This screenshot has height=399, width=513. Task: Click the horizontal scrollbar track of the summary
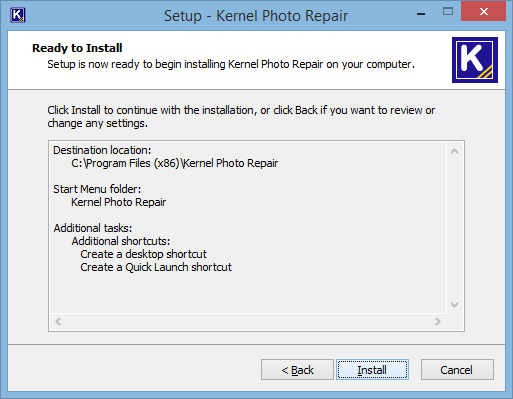click(x=248, y=321)
